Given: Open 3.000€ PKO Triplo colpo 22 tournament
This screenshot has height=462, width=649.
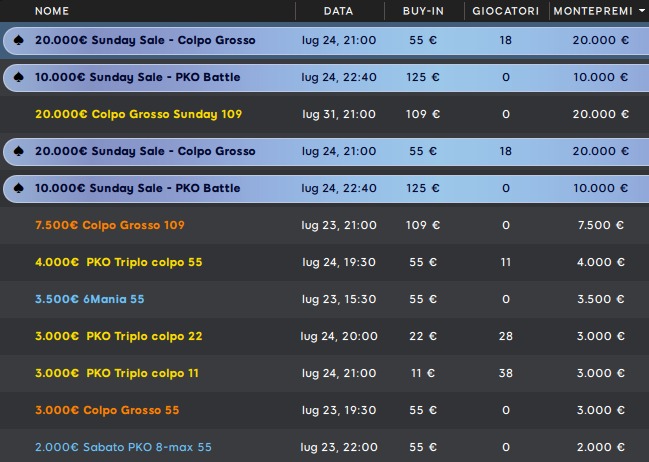Looking at the screenshot, I should click(118, 337).
